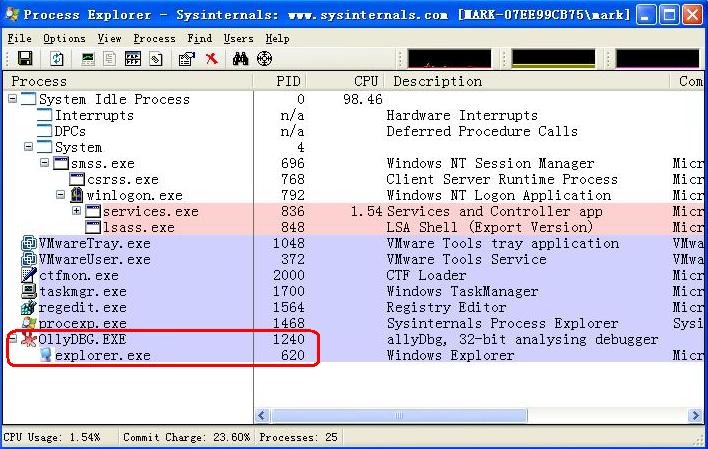Select the taskmgr.exe process name
The height and width of the screenshot is (449, 708).
83,291
